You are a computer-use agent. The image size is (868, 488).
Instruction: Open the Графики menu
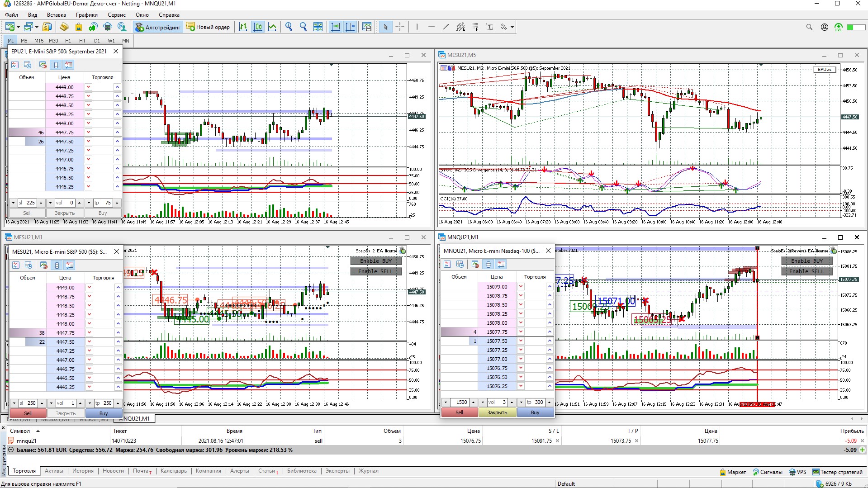coord(86,15)
